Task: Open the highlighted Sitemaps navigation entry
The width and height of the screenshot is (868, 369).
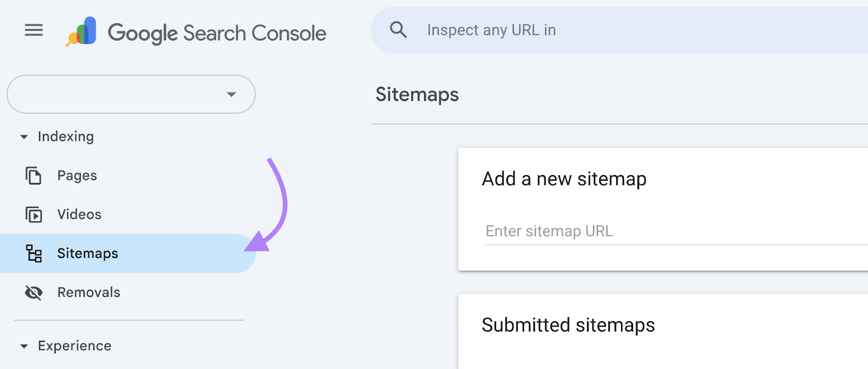Action: [x=88, y=253]
